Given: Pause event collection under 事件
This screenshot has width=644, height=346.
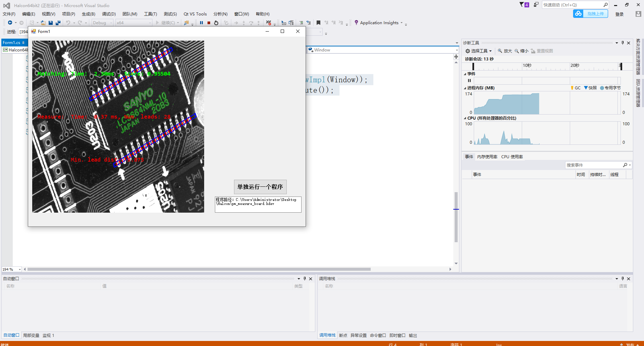Looking at the screenshot, I should (469, 81).
